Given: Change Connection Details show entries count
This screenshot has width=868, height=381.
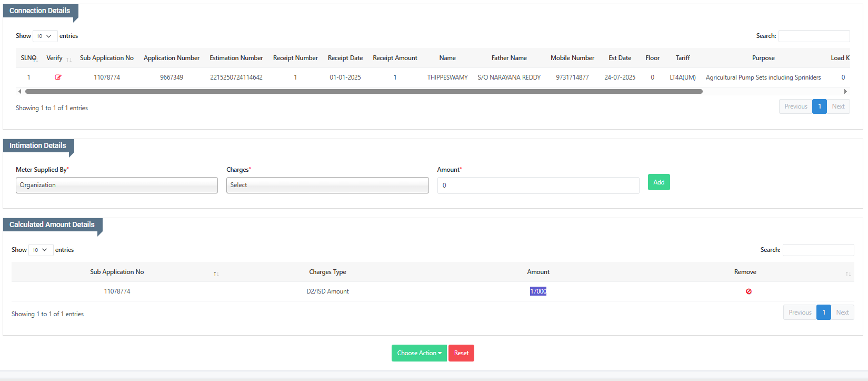Looking at the screenshot, I should point(44,36).
